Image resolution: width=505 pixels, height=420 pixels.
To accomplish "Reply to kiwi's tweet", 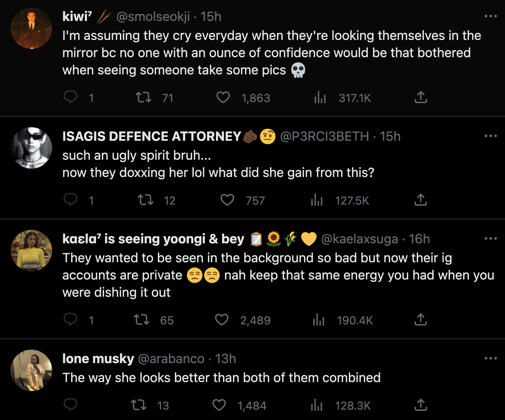I will [x=70, y=97].
